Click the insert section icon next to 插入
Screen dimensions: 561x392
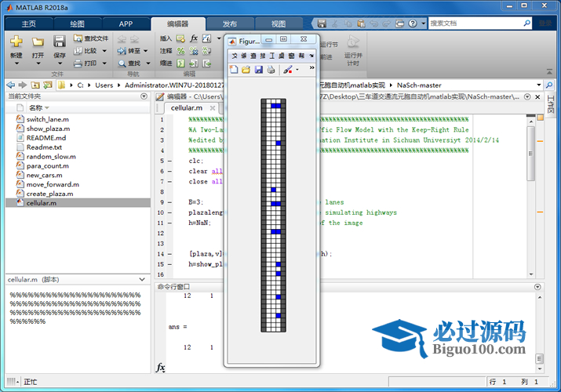(x=180, y=38)
